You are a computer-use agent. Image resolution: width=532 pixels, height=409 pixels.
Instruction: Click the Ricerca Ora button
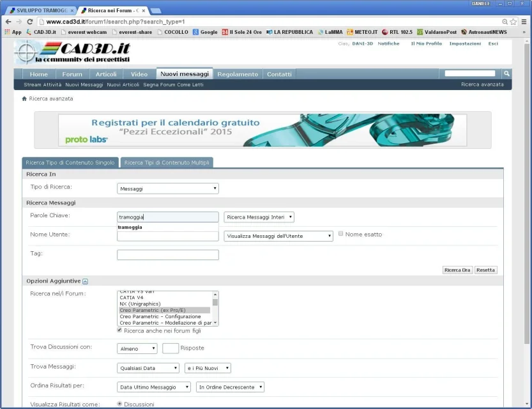coord(457,270)
